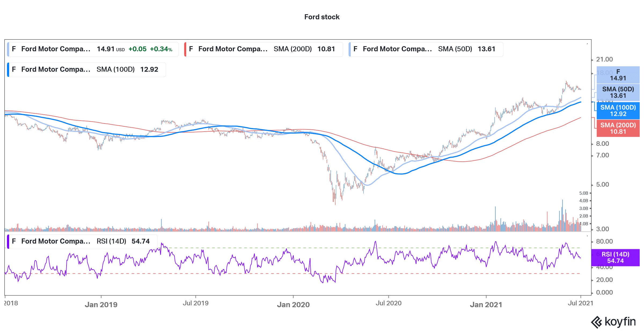
Task: Click the 0.000 RSI axis label
Action: tap(604, 292)
